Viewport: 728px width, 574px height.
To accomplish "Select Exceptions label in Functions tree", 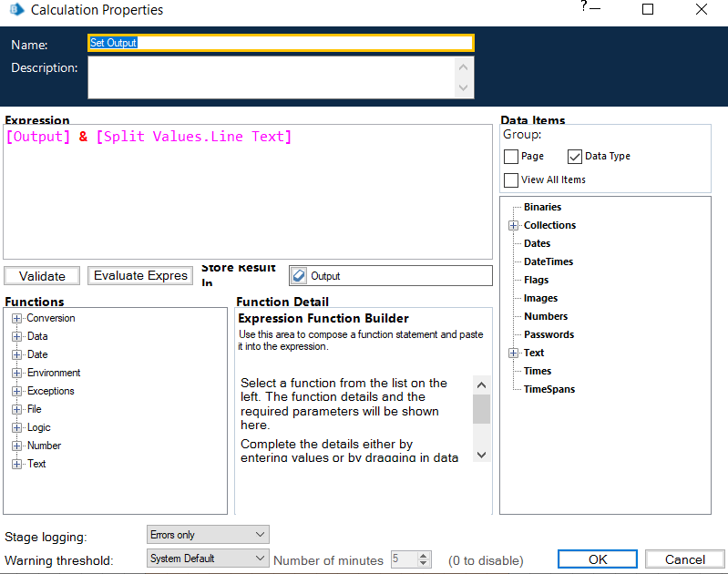I will tap(51, 391).
